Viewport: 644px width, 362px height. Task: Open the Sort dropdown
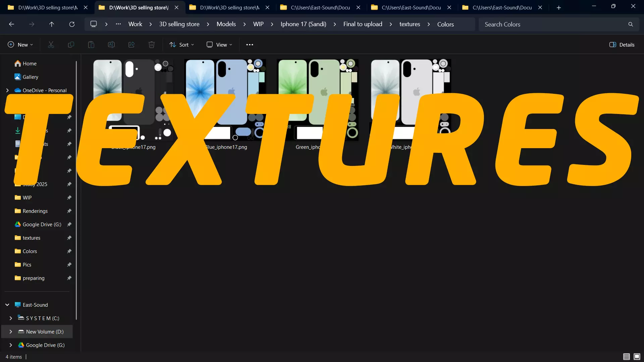(182, 45)
